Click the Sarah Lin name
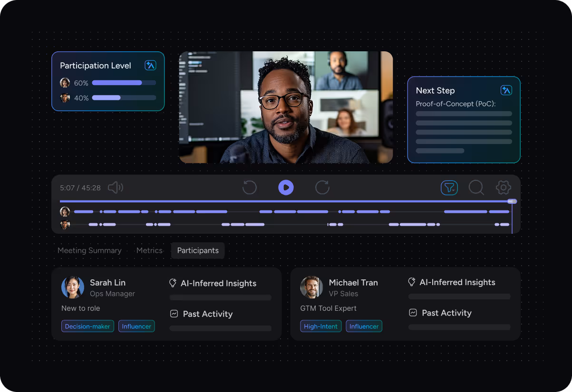The width and height of the screenshot is (572, 392). pos(108,283)
